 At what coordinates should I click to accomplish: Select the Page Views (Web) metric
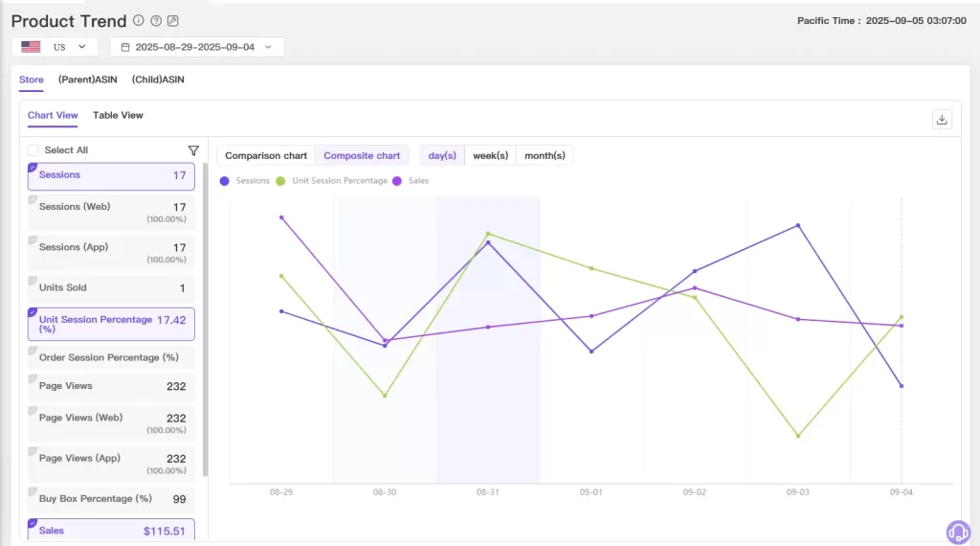pyautogui.click(x=111, y=423)
